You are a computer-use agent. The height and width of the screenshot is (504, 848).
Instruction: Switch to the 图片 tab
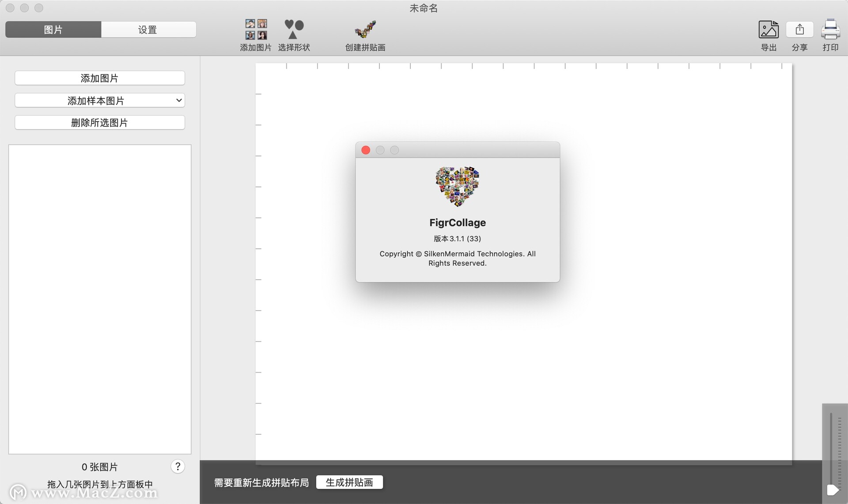tap(53, 30)
